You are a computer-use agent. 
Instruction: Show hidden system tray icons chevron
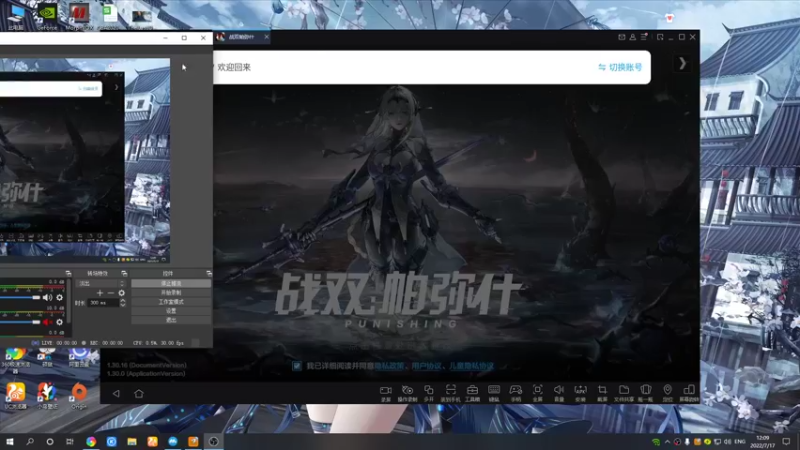point(667,442)
